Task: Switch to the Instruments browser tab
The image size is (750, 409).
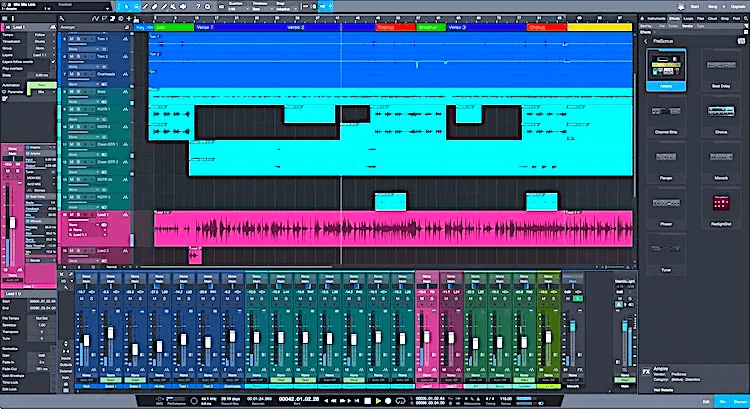Action: click(x=656, y=19)
